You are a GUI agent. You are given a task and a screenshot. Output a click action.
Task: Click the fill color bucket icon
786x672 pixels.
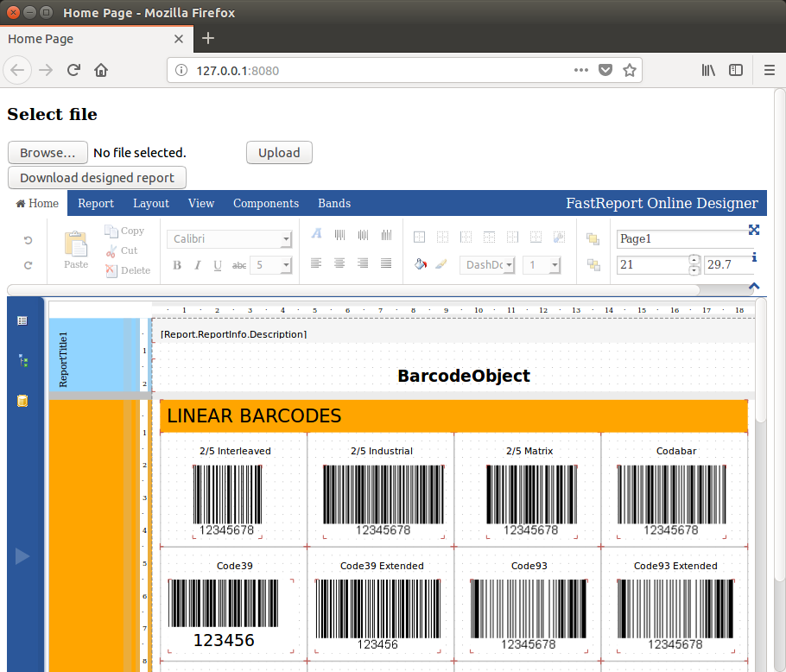click(420, 264)
